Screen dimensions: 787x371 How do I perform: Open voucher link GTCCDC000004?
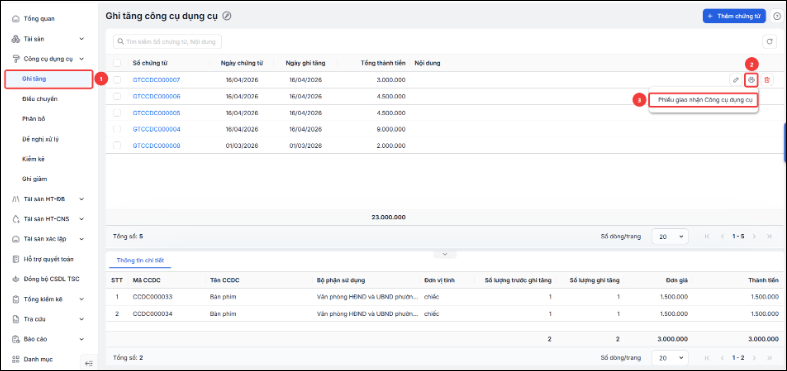[x=156, y=129]
